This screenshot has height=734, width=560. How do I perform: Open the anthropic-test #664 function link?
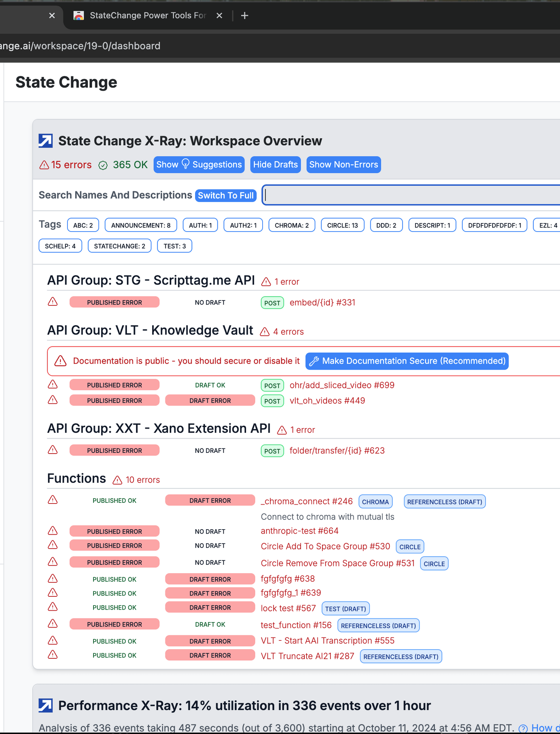point(299,531)
